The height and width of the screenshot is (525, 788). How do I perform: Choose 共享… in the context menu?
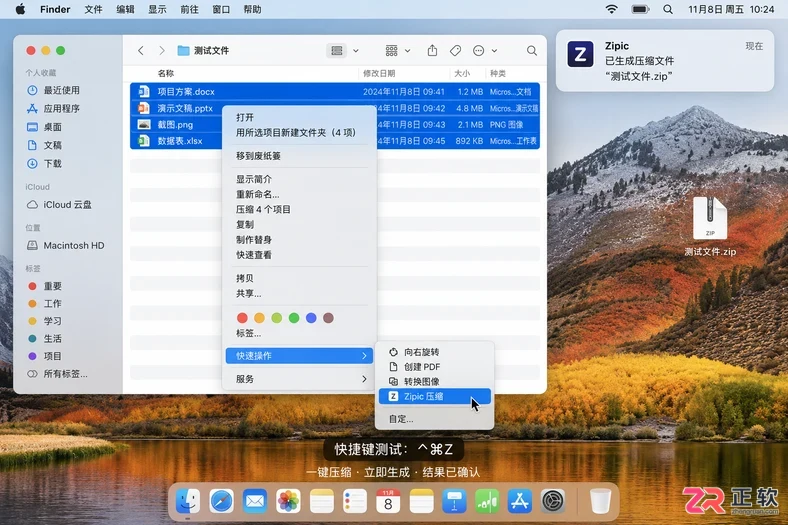click(x=300, y=293)
